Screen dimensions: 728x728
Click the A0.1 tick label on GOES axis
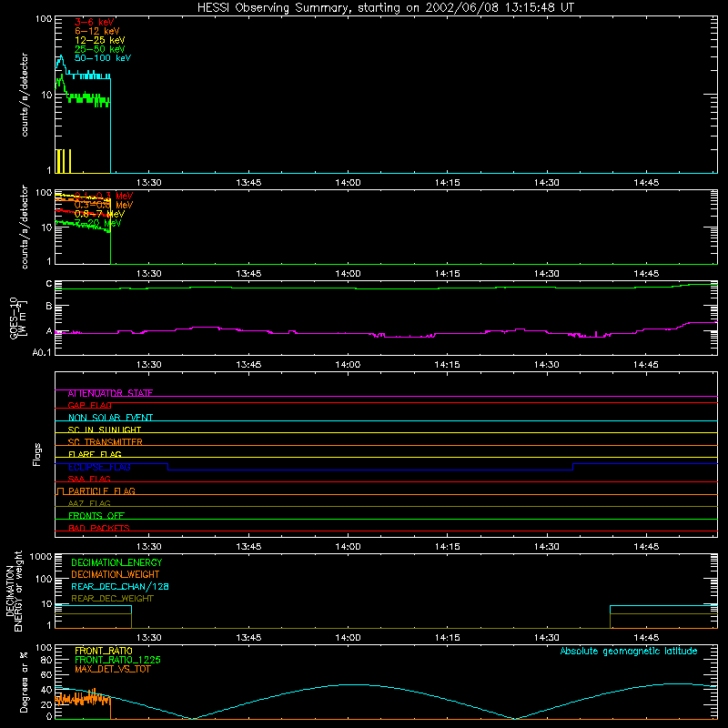[x=41, y=352]
